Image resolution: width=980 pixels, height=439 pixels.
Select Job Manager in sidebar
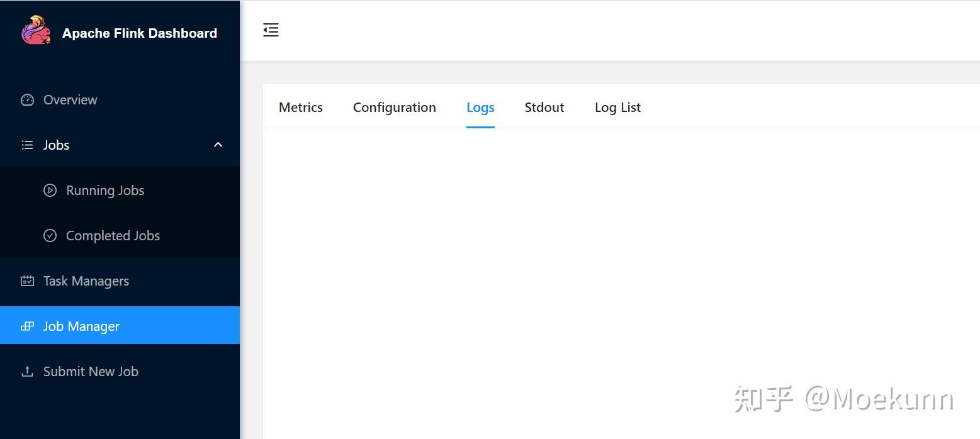[x=120, y=326]
